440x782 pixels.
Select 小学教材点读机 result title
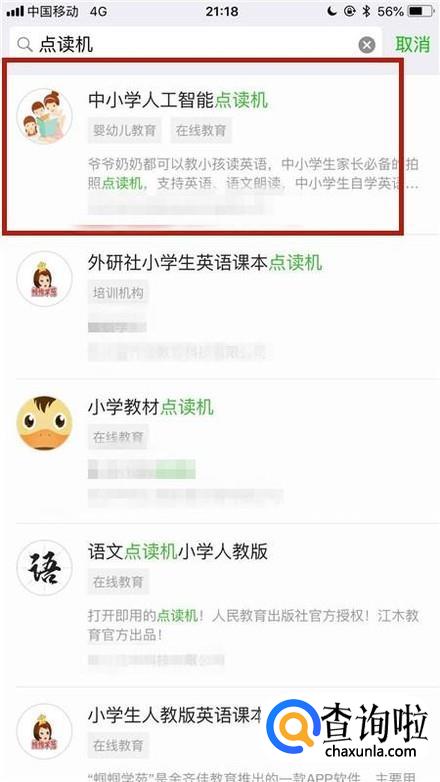151,407
